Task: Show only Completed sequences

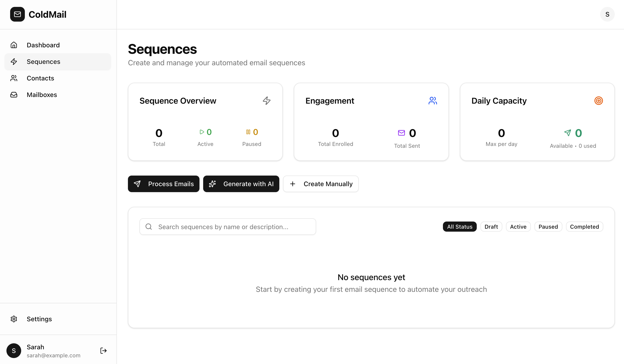Action: pos(584,227)
